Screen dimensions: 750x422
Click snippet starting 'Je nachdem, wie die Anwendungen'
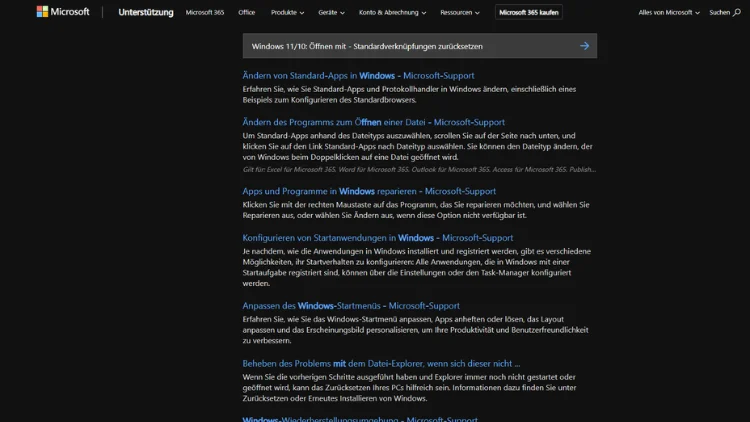417,267
